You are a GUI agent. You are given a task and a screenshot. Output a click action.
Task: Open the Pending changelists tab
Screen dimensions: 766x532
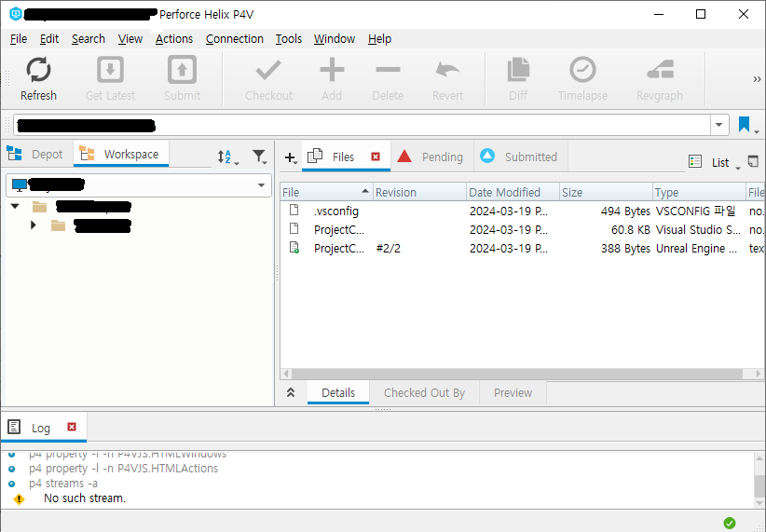tap(431, 157)
